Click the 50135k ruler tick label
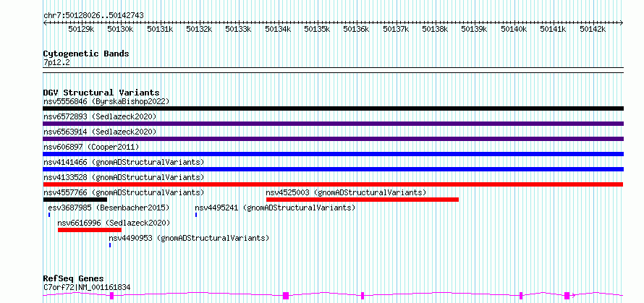 317,29
